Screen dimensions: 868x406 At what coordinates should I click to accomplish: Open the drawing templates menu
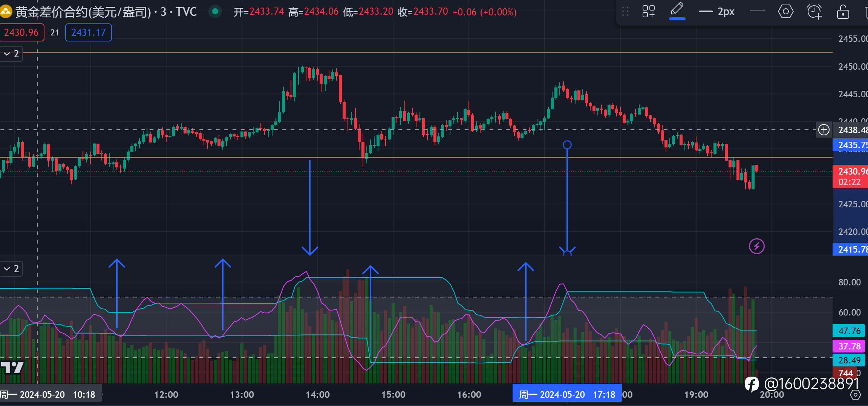649,12
